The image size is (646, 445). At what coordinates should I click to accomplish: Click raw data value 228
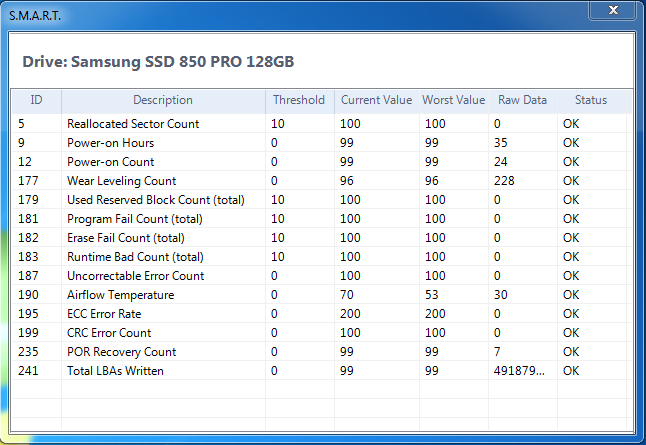coord(504,180)
